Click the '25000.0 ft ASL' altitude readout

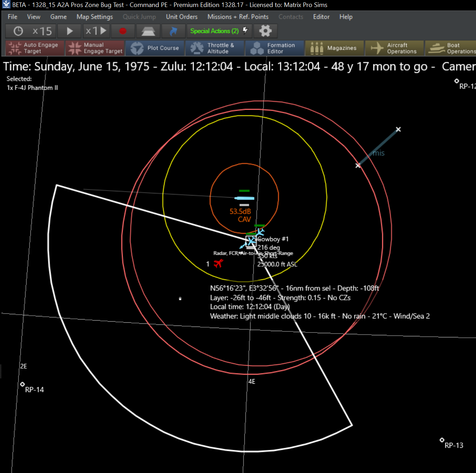pyautogui.click(x=277, y=264)
